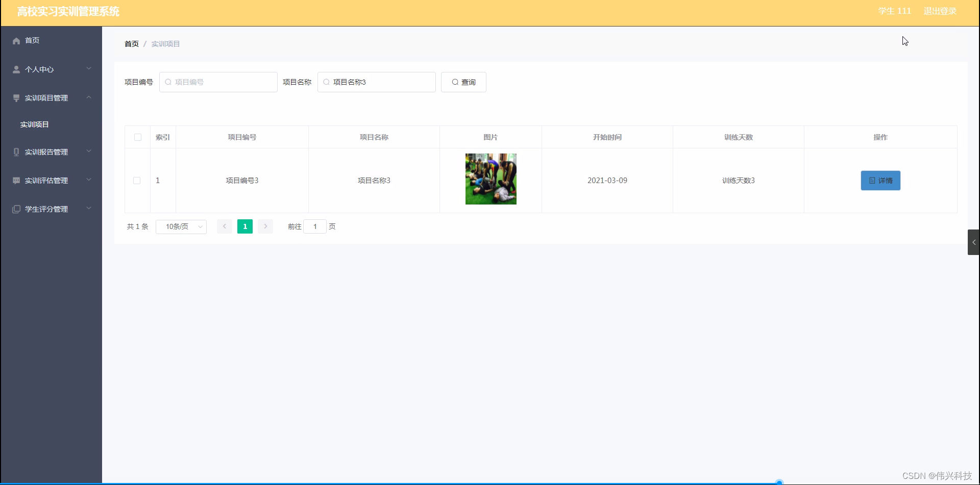Viewport: 980px width, 485px height.
Task: Click the search magnifier in 项目编号 field
Action: point(168,82)
